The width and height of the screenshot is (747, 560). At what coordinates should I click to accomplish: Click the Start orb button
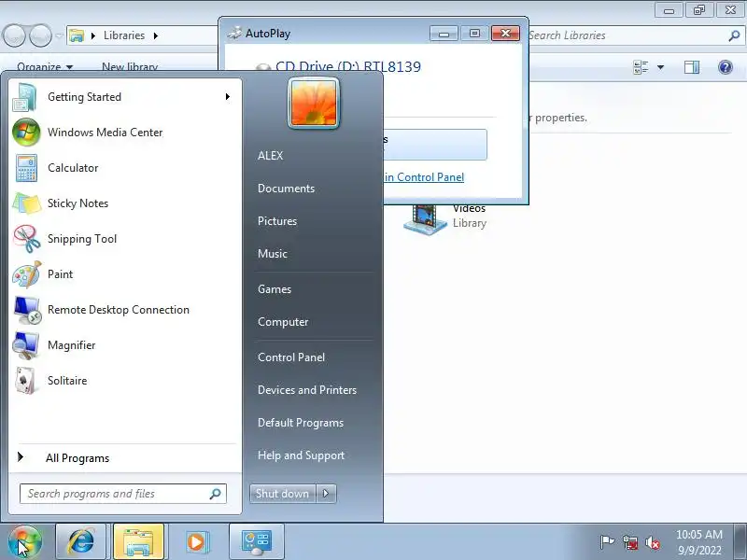coord(25,542)
